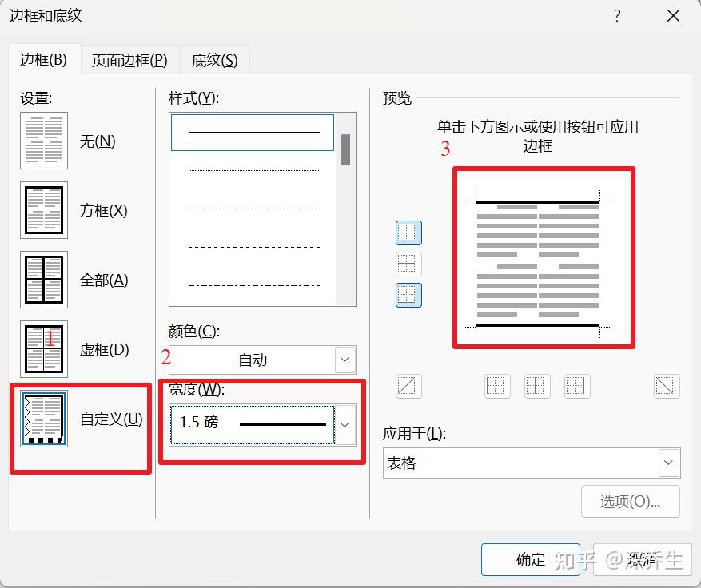Open the 颜色(C) color dropdown showing 自动

[262, 360]
